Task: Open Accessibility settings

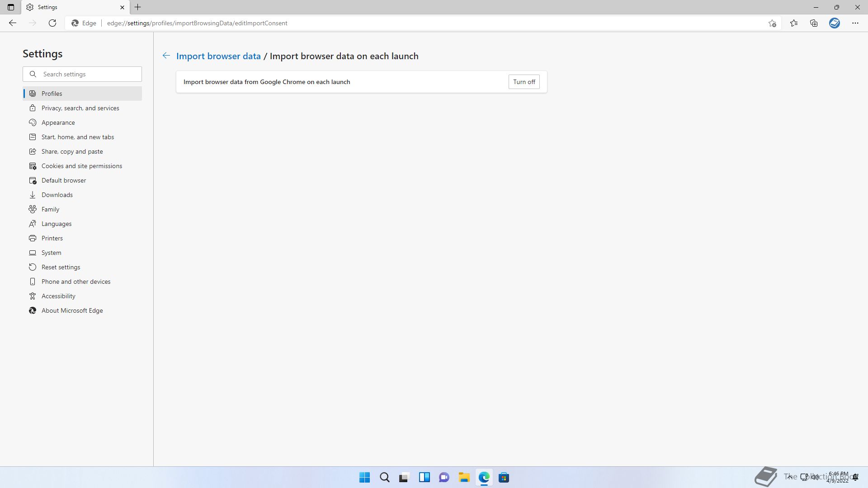Action: coord(82,296)
